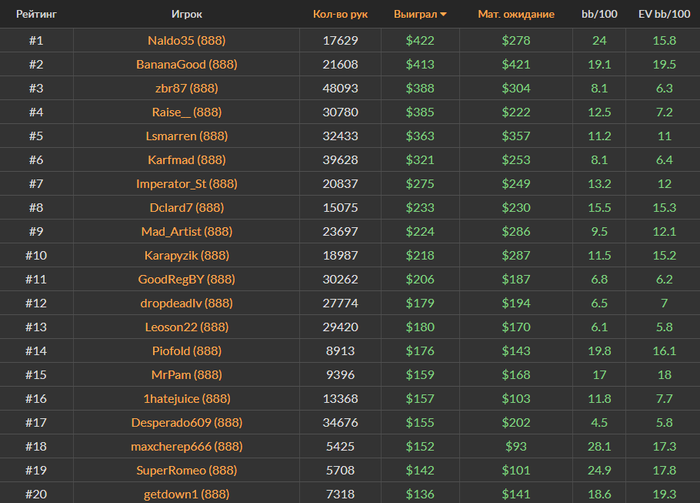Screen dimensions: 700x503
Task: Select bb/100 value 24.9
Action: (599, 470)
